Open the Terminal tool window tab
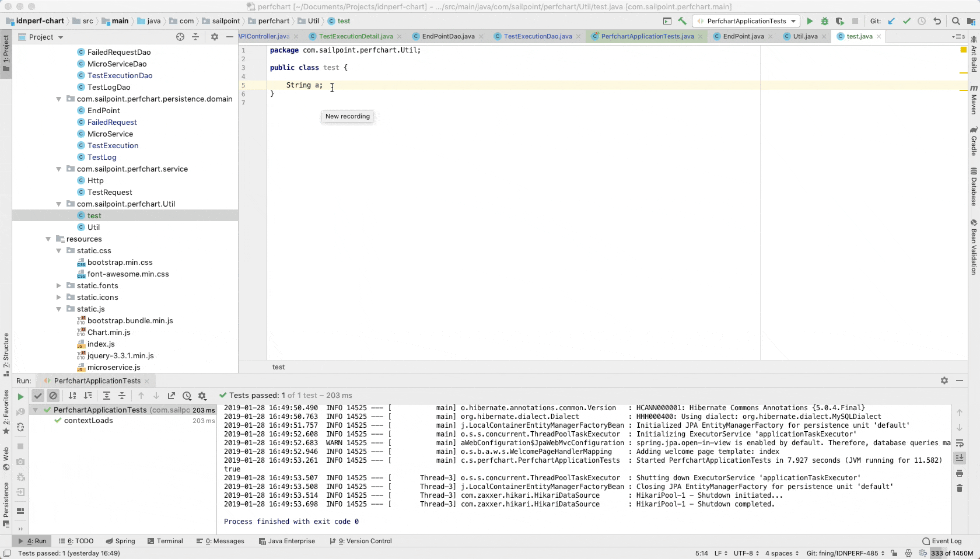980x559 pixels. 165,541
